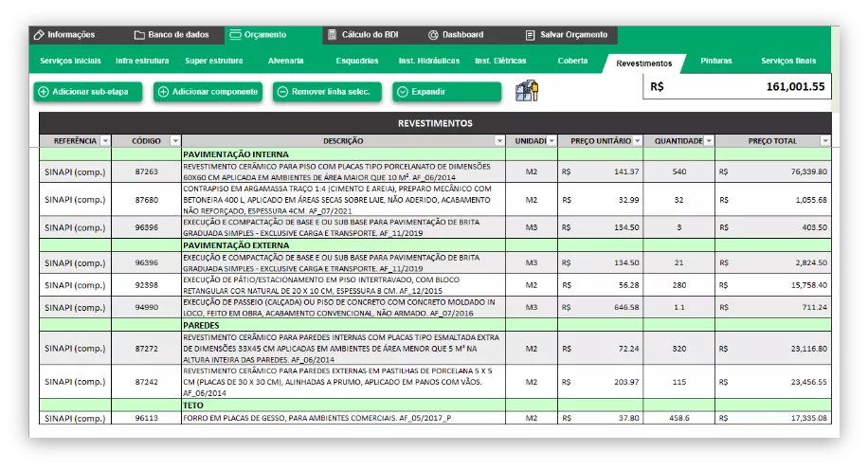Click the building blocks worker icon

tap(527, 90)
